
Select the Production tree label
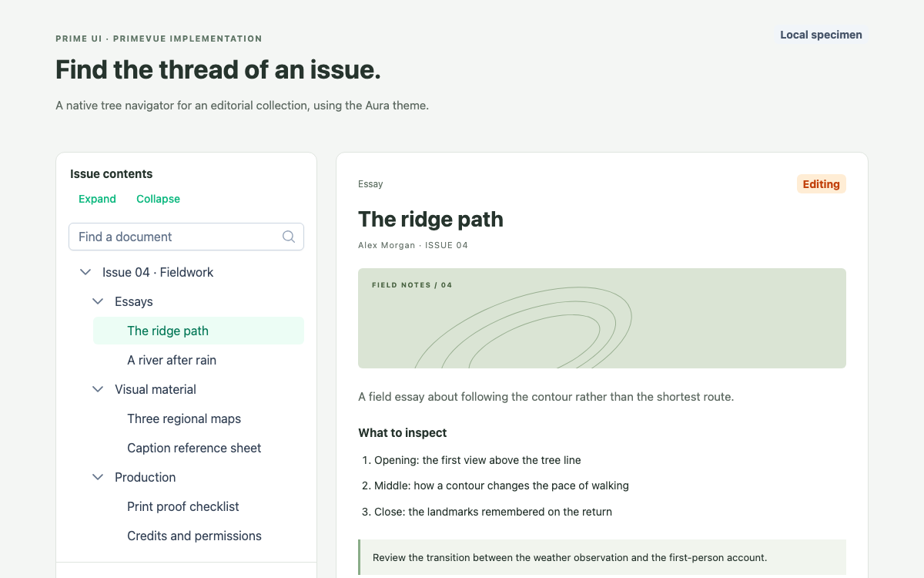pos(146,477)
